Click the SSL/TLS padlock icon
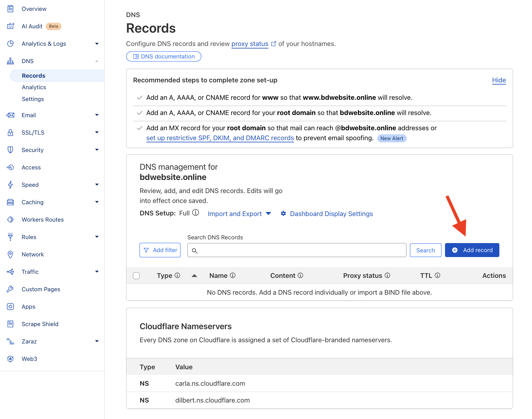Screen dimensions: 532x419 [x=10, y=132]
